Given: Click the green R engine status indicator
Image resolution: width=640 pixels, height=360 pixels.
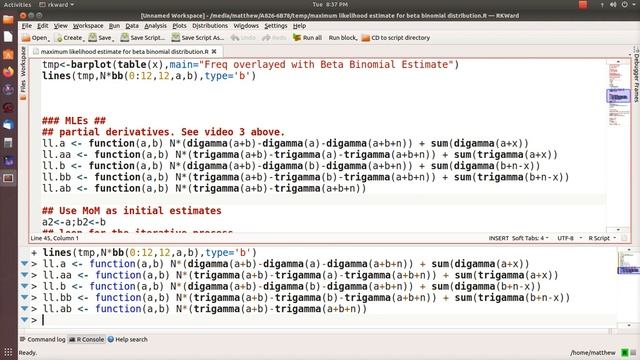Looking at the screenshot, I should (x=624, y=353).
